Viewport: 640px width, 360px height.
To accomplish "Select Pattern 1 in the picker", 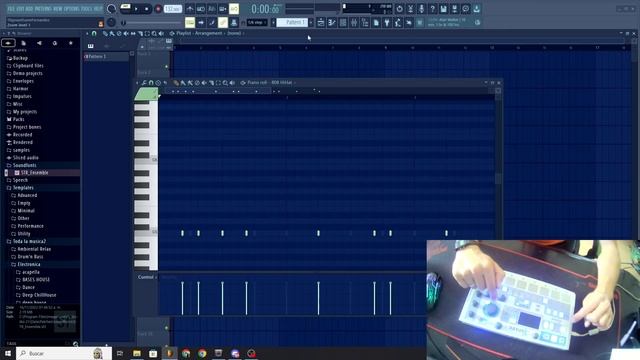I will (106, 56).
